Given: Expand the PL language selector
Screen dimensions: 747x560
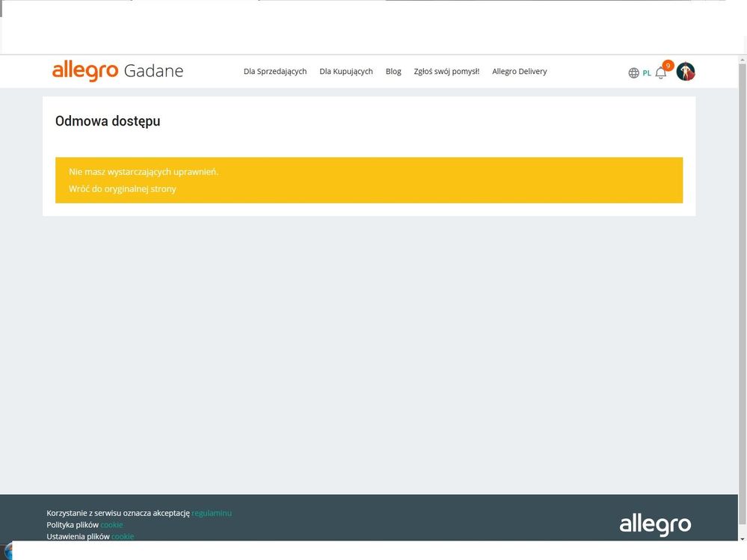Looking at the screenshot, I should (x=647, y=73).
